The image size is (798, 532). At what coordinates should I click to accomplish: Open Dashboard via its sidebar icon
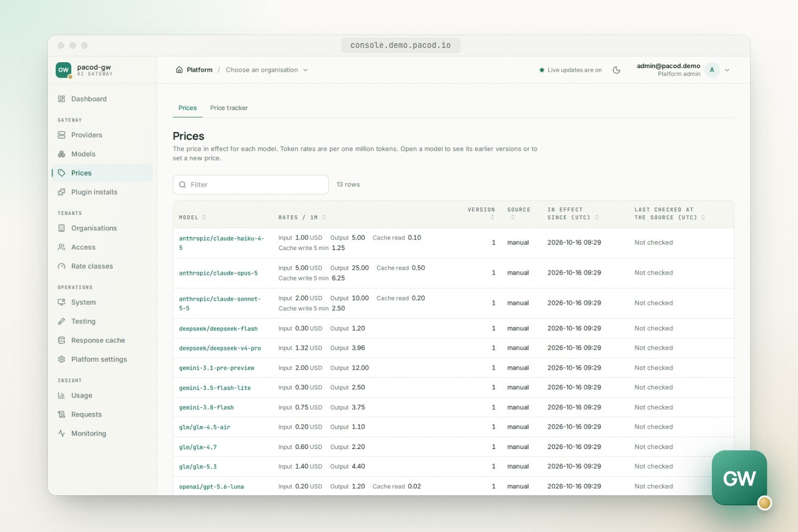coord(62,99)
